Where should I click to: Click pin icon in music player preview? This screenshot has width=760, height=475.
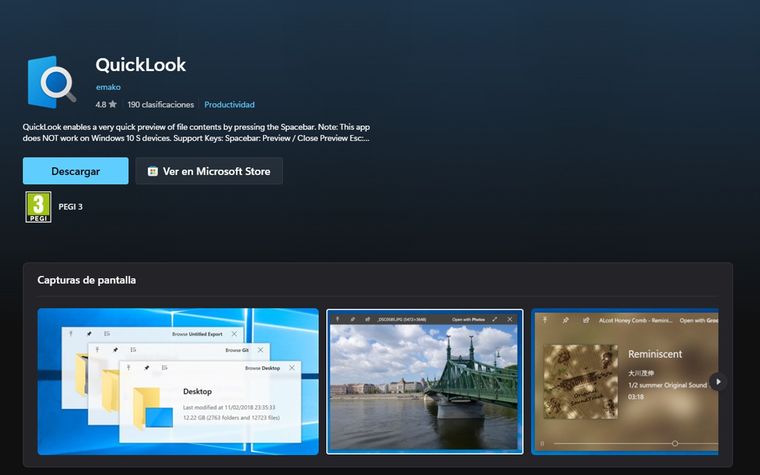565,320
